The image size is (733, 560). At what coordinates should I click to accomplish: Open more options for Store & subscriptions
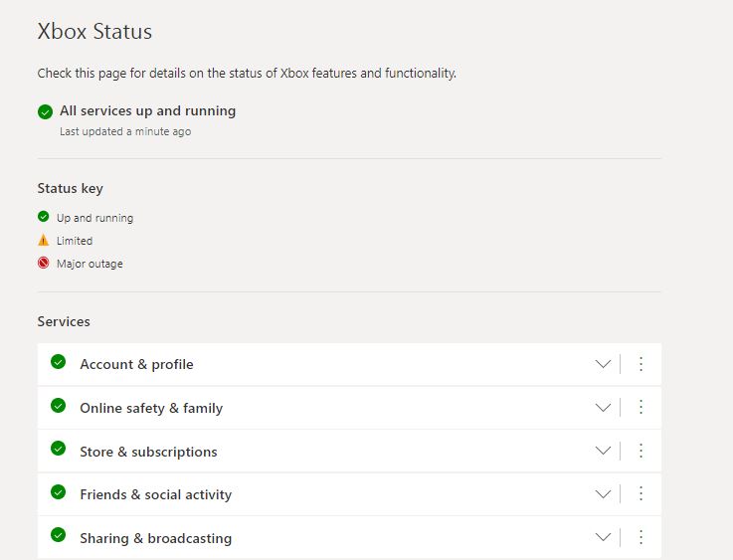point(641,451)
